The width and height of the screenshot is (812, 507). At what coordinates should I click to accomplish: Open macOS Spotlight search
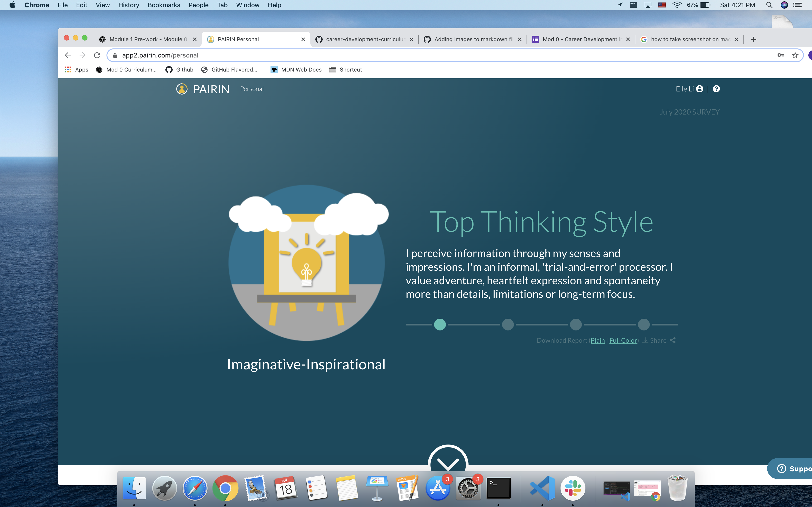(x=769, y=5)
